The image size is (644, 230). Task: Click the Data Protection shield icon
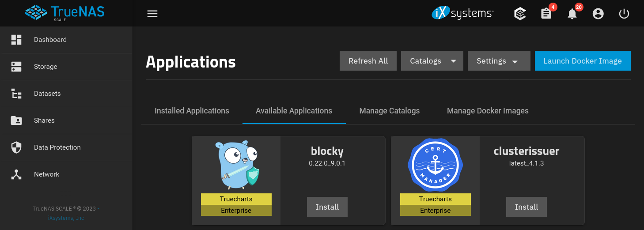(x=16, y=147)
